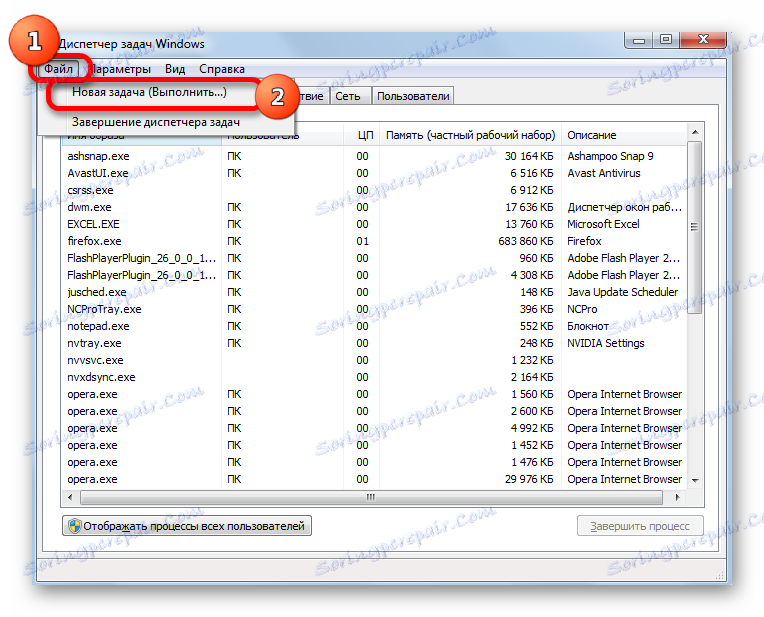Select opera.exe row using 29 976 КБ

pos(374,479)
